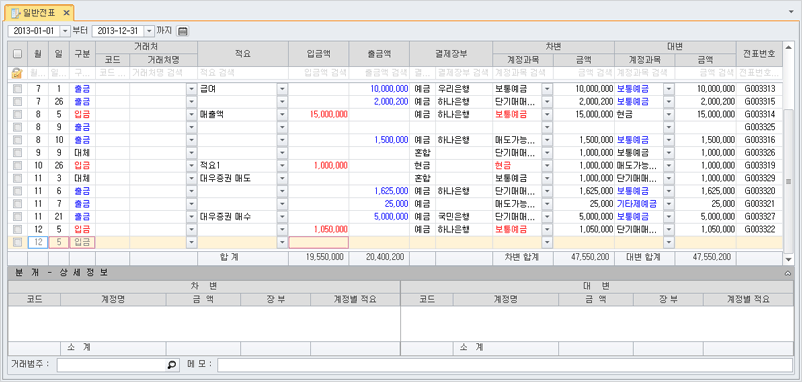The image size is (802, 382).
Task: Click the 출금액 column header
Action: [379, 54]
